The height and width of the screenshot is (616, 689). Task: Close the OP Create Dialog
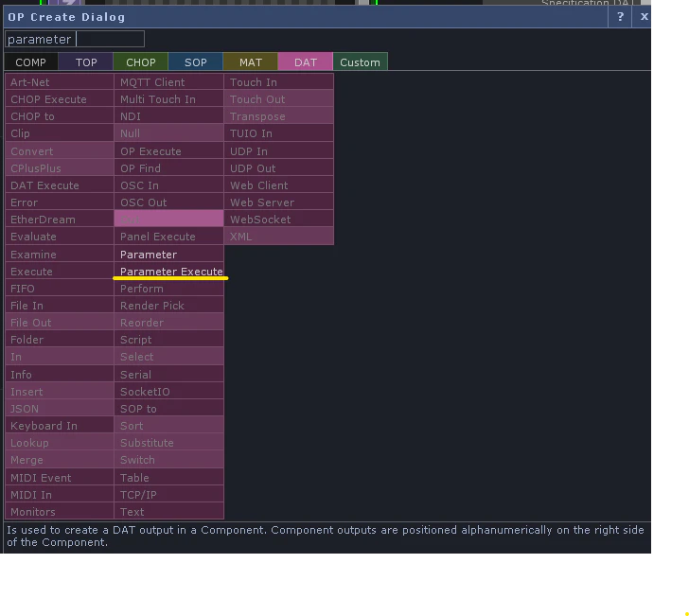pos(644,17)
